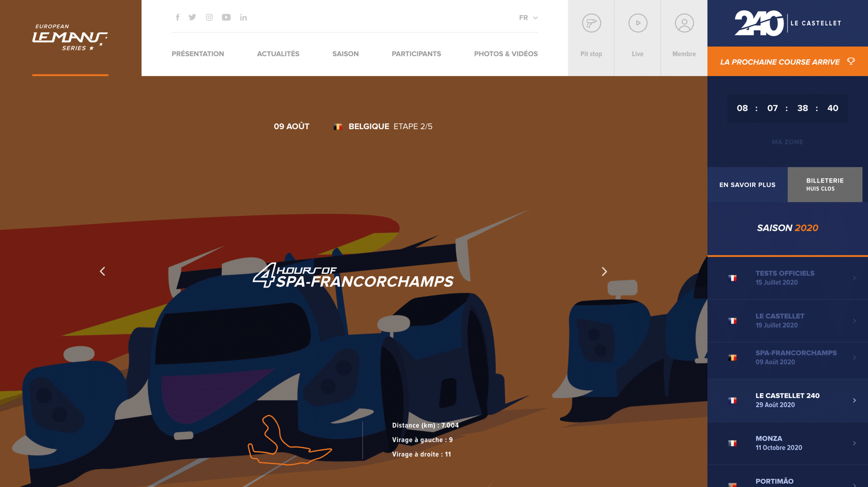The width and height of the screenshot is (868, 487).
Task: Go to next race slide
Action: pos(604,271)
